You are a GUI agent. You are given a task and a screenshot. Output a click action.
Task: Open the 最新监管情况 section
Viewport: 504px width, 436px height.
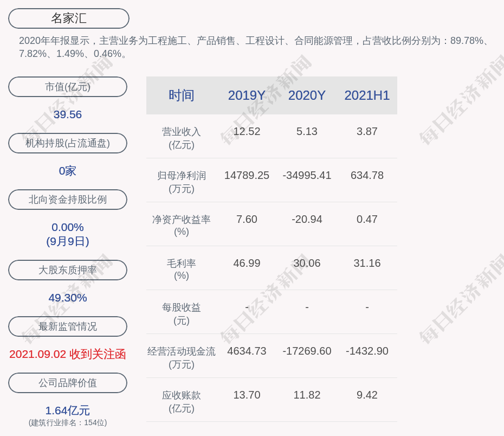click(67, 326)
